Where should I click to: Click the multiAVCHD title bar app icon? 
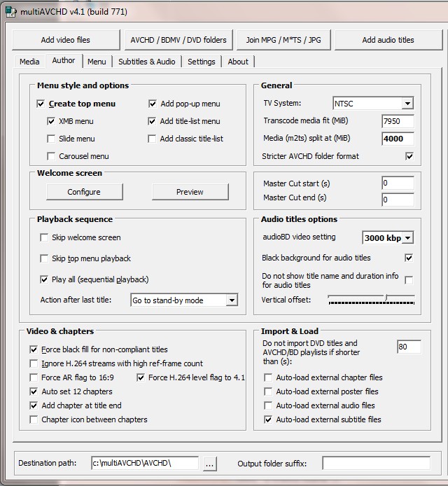pyautogui.click(x=11, y=11)
